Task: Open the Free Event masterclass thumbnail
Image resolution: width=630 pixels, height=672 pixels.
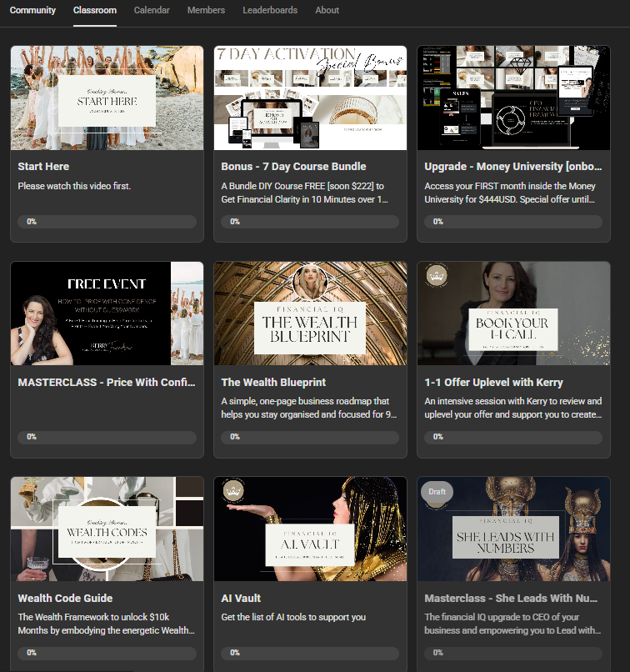Action: tap(107, 313)
